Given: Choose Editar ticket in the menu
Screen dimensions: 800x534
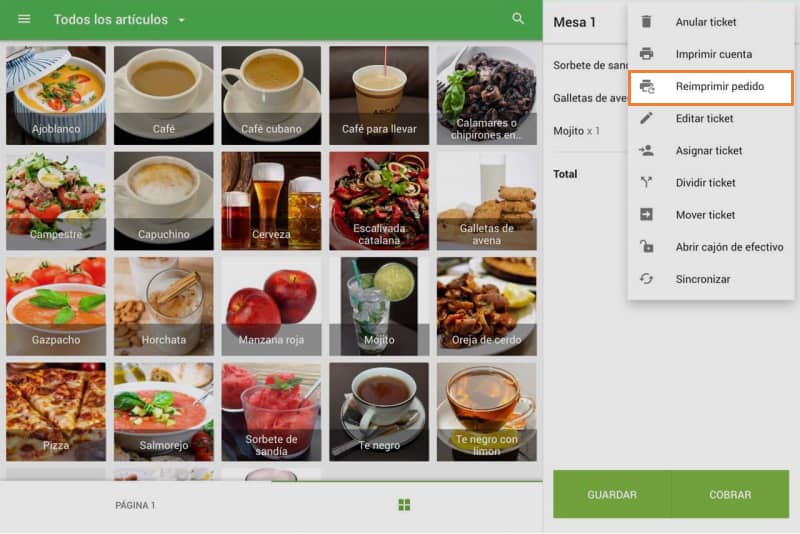Looking at the screenshot, I should pyautogui.click(x=711, y=118).
